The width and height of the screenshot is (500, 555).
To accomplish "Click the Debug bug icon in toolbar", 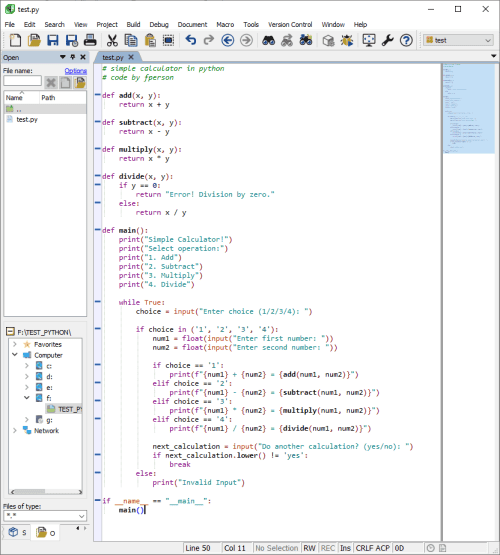I will click(x=347, y=40).
